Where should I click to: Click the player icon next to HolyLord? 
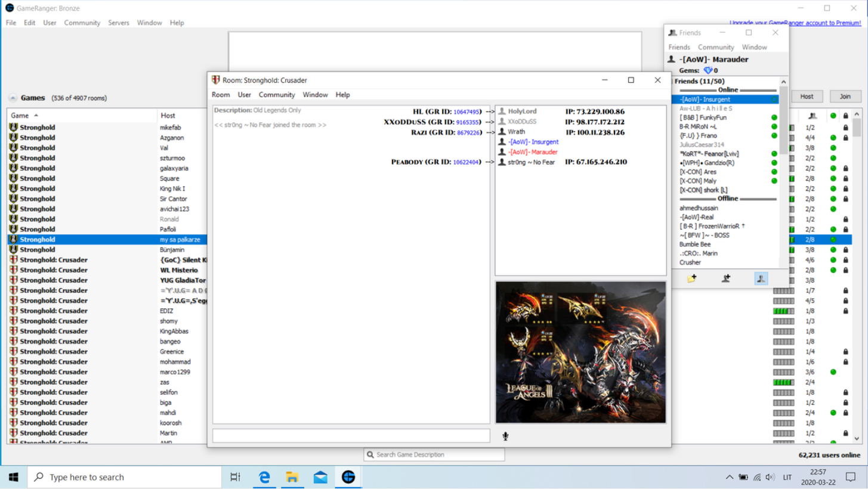(502, 112)
